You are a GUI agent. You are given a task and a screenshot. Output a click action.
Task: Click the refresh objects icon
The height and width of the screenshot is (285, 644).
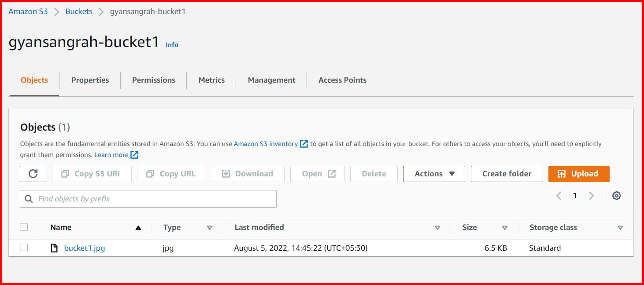(x=33, y=174)
